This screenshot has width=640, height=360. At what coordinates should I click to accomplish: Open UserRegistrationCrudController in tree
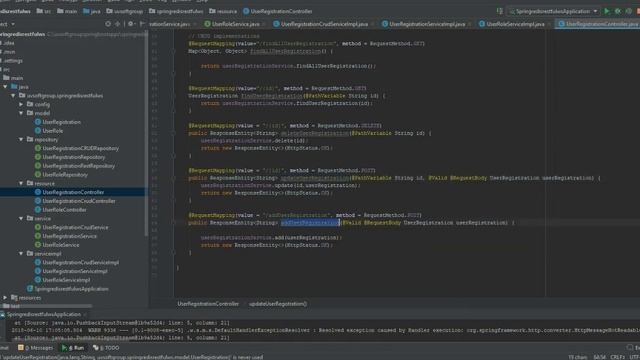tap(78, 201)
